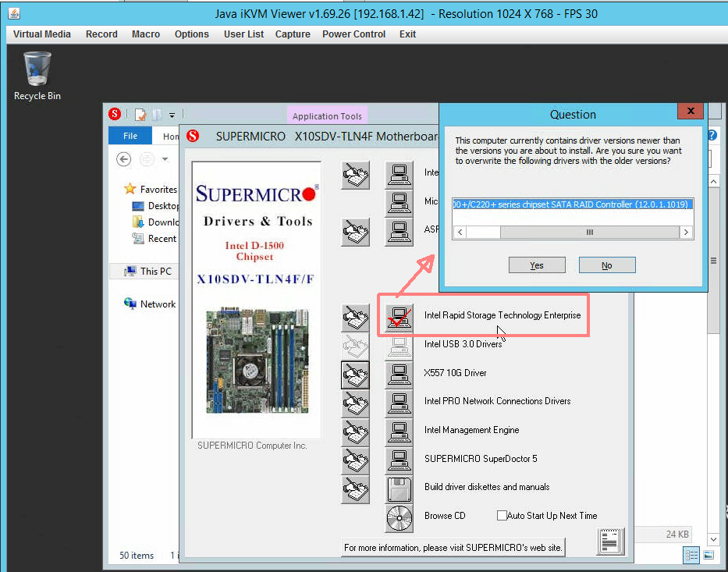Click SUPERMICRO SuperDoctor 5 install icon
728x572 pixels.
[x=399, y=460]
